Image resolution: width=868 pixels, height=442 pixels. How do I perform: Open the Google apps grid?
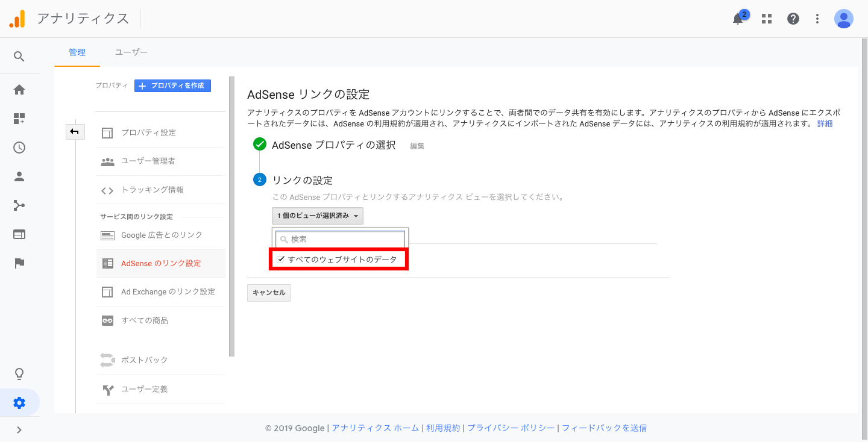[x=767, y=19]
